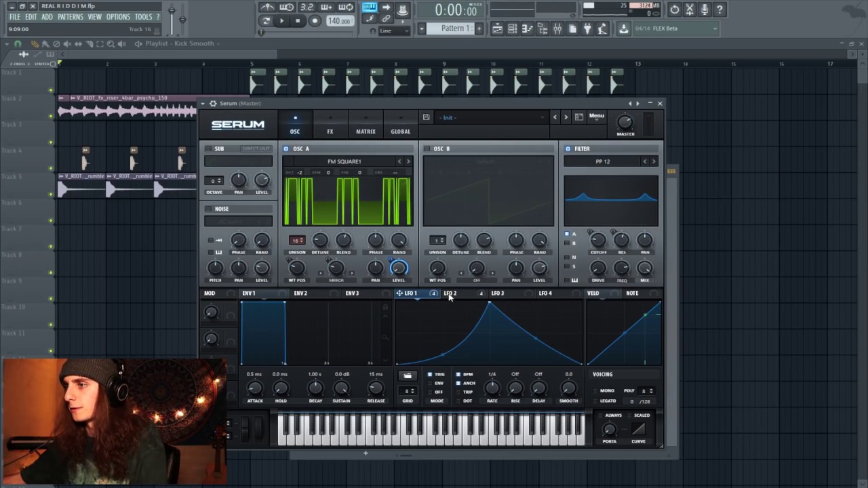Click the Serum save preset floppy icon
This screenshot has width=868, height=488.
click(x=426, y=117)
